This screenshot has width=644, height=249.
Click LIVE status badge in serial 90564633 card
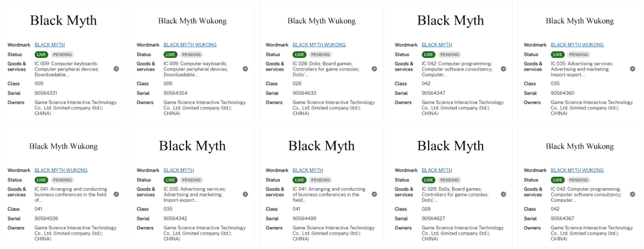pyautogui.click(x=299, y=54)
